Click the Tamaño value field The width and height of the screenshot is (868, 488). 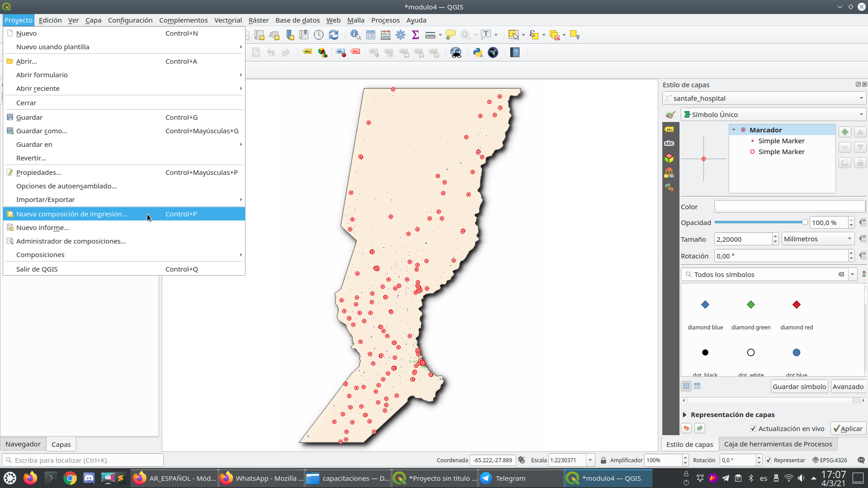(743, 239)
